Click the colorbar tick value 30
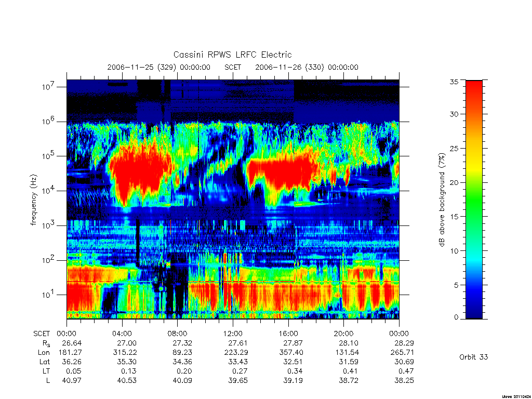Screen dimensions: 532x399 click(454, 114)
